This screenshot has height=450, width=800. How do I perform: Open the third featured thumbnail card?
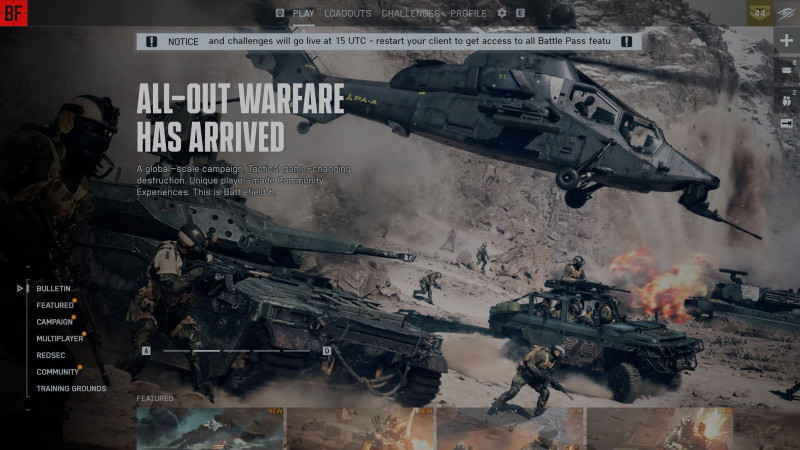pyautogui.click(x=510, y=429)
